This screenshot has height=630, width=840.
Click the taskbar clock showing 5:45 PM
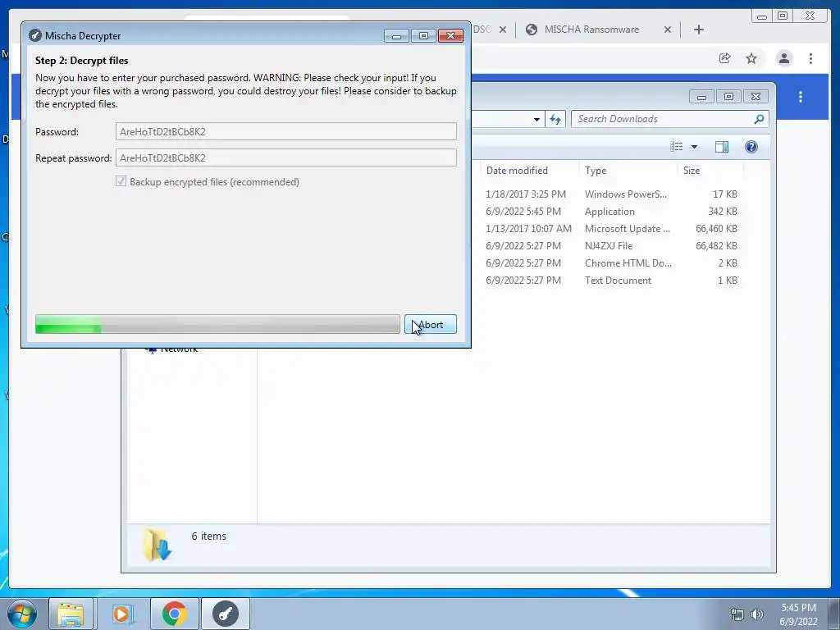coord(798,614)
